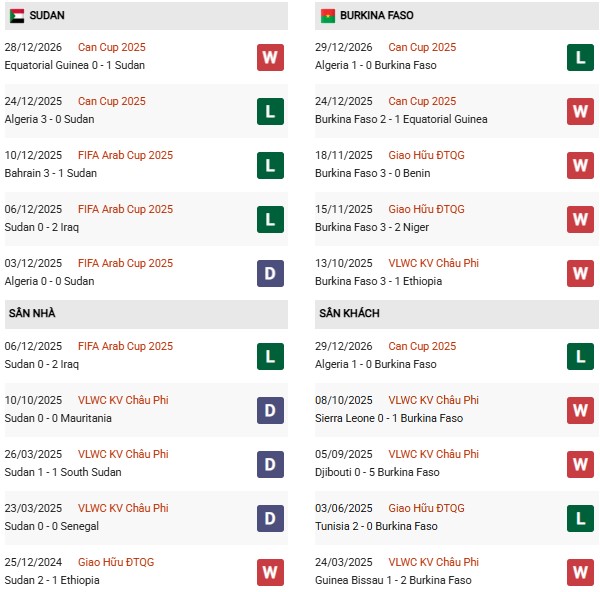Click the Sudan 0-0 Mauritania match result
Viewport: 600px width, 592px height.
click(58, 418)
